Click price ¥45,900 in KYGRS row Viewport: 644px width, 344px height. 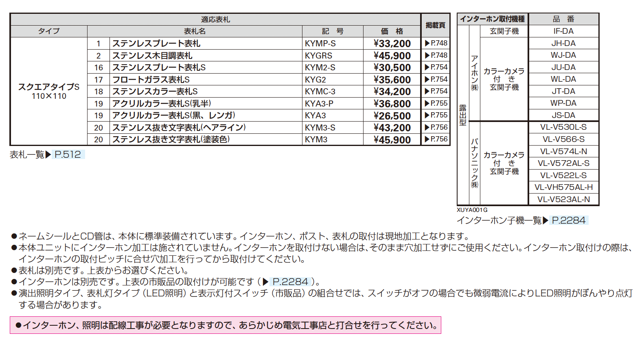(x=392, y=56)
